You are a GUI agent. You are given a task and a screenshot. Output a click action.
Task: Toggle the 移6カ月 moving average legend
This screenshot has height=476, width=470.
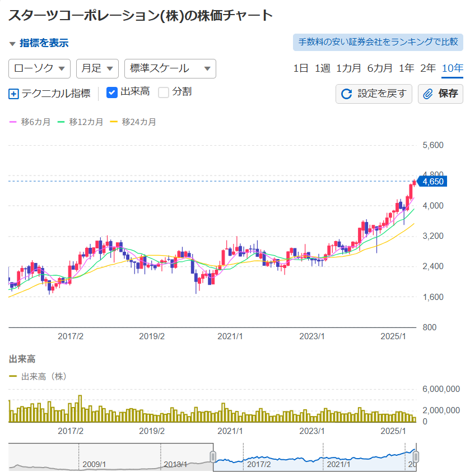click(30, 122)
